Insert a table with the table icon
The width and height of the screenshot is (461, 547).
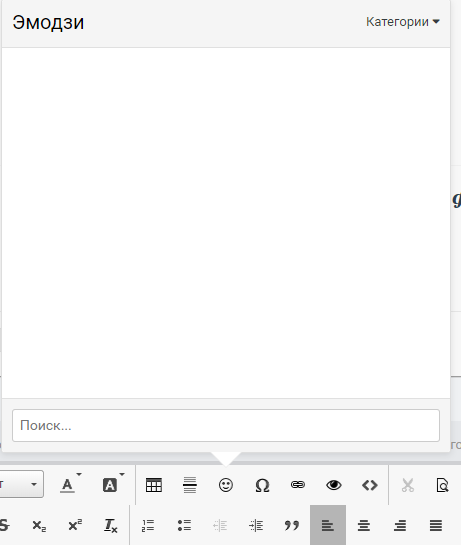point(154,485)
